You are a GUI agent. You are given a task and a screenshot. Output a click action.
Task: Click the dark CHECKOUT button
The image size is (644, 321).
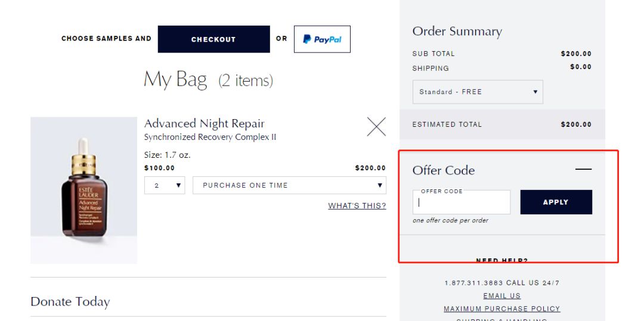coord(213,39)
